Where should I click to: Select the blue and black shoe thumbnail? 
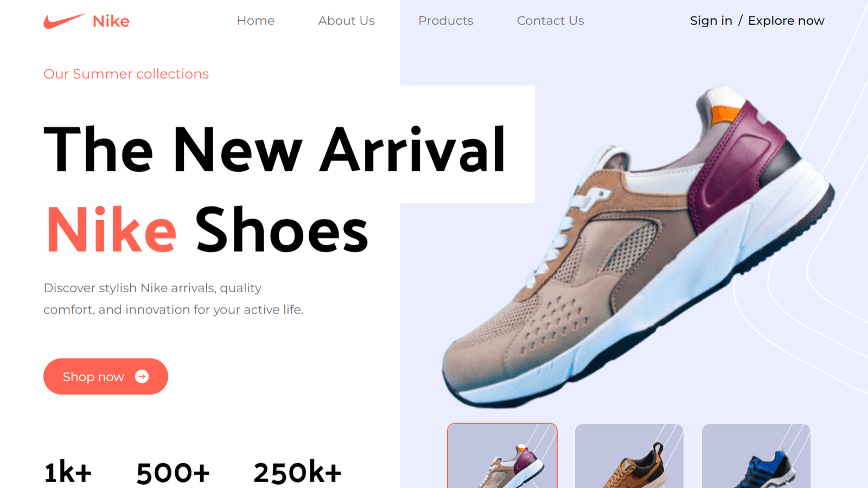coord(756,456)
